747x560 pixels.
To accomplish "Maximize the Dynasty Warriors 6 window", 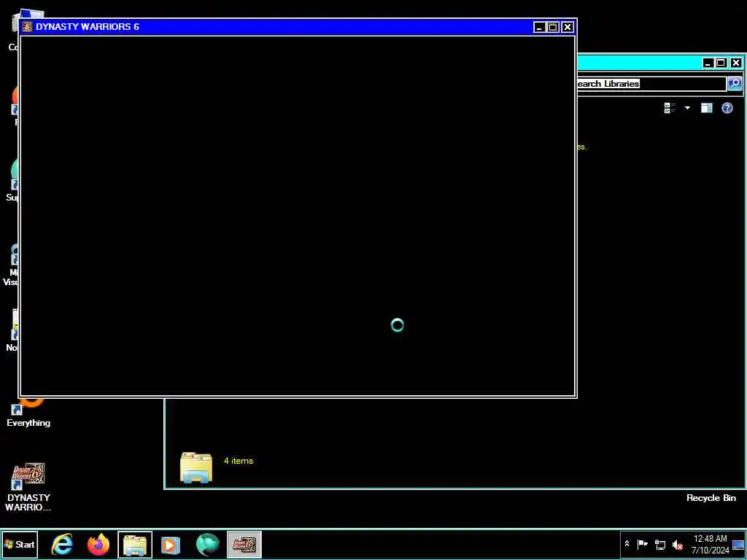I will [553, 27].
